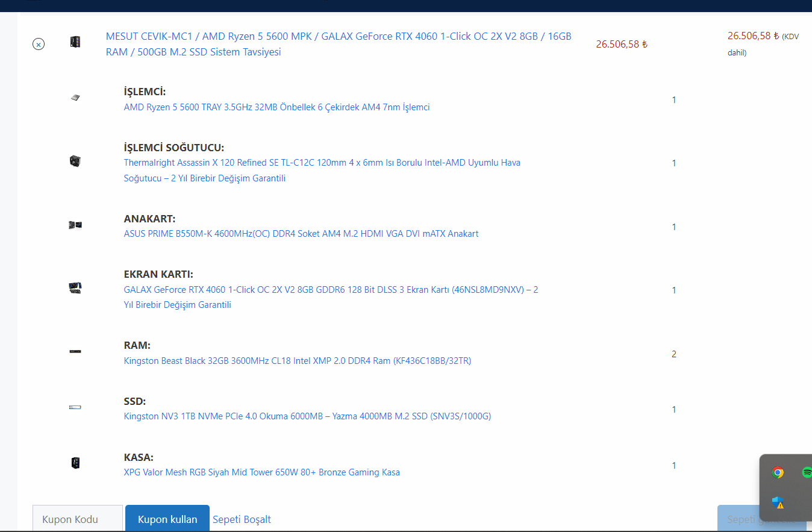812x532 pixels.
Task: Open Google Chrome from the system tray
Action: pyautogui.click(x=778, y=472)
